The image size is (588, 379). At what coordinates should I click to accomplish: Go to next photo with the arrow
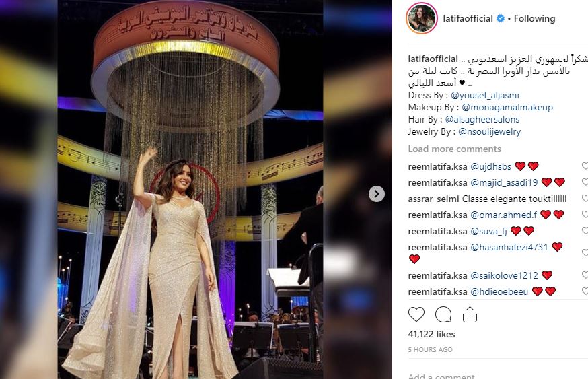(x=377, y=194)
